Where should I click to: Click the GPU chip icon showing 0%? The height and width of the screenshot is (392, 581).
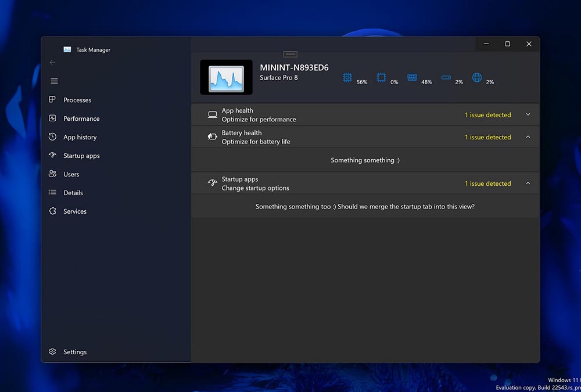(381, 78)
